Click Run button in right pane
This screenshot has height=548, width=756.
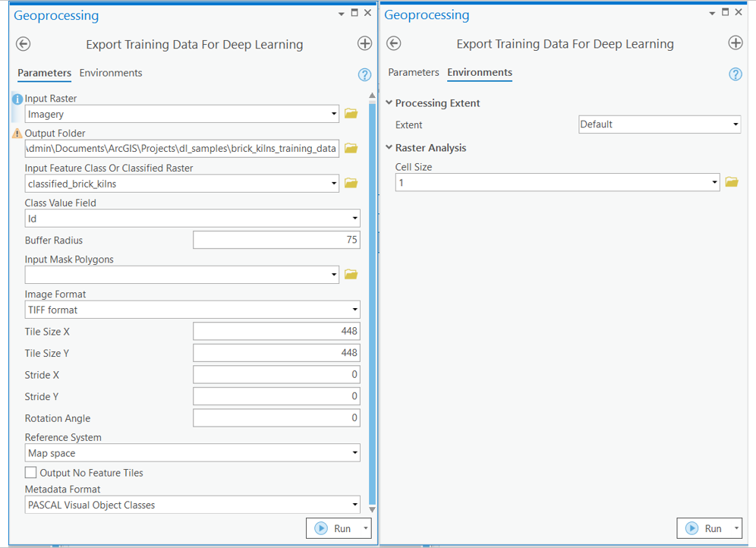(x=705, y=528)
